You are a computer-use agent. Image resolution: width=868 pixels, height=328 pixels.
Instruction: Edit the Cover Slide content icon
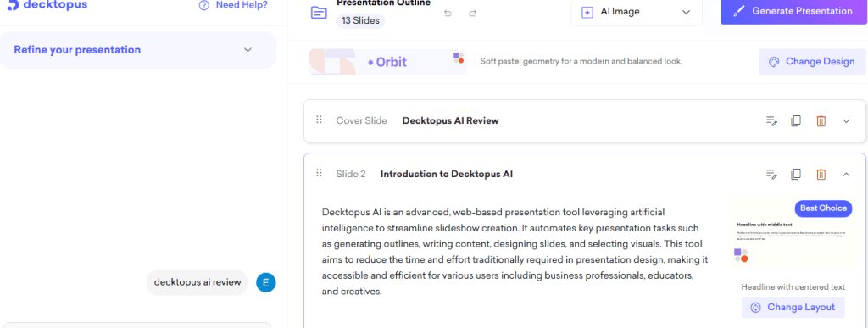(x=771, y=120)
